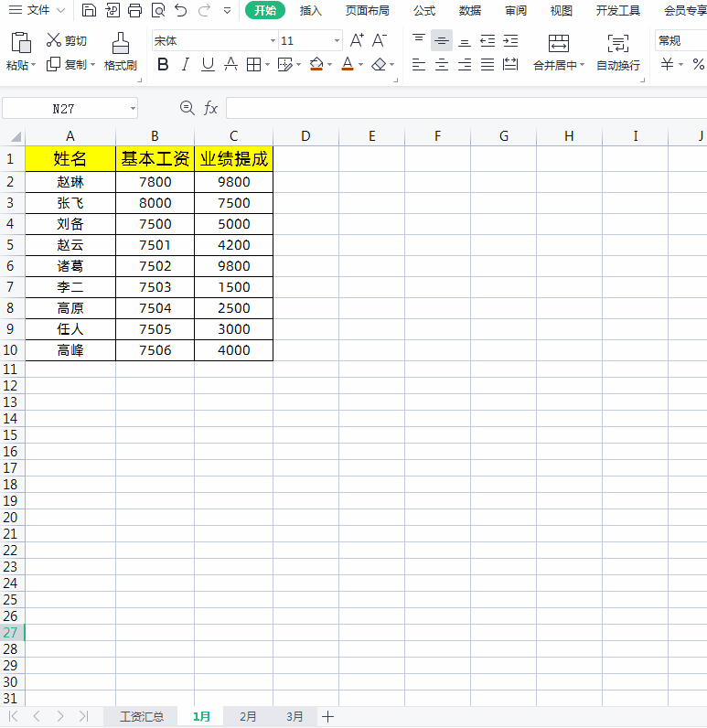Click the formula bar input field
707x728 pixels.
click(466, 108)
